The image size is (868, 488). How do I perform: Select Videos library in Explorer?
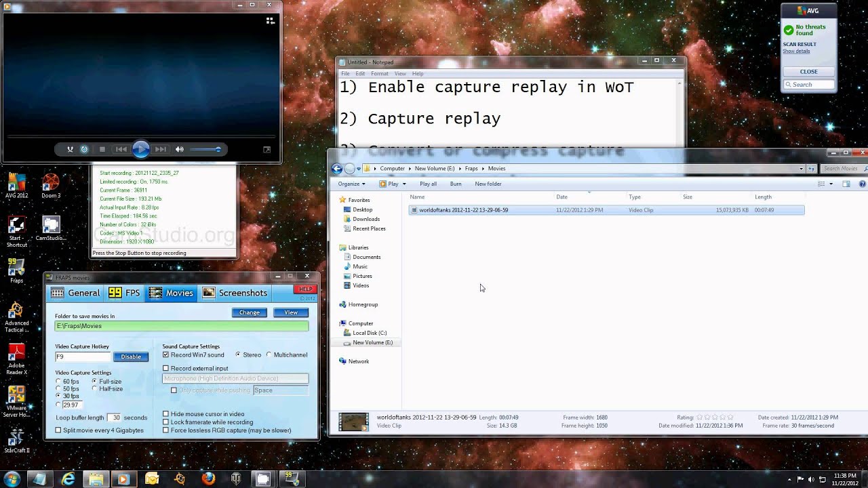pos(356,285)
